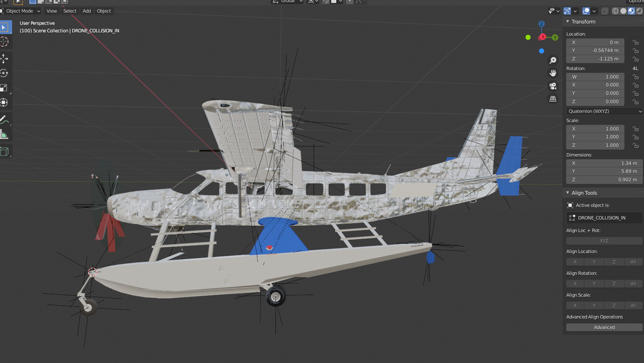644x363 pixels.
Task: Collapse the Align Tools panel
Action: [x=568, y=192]
